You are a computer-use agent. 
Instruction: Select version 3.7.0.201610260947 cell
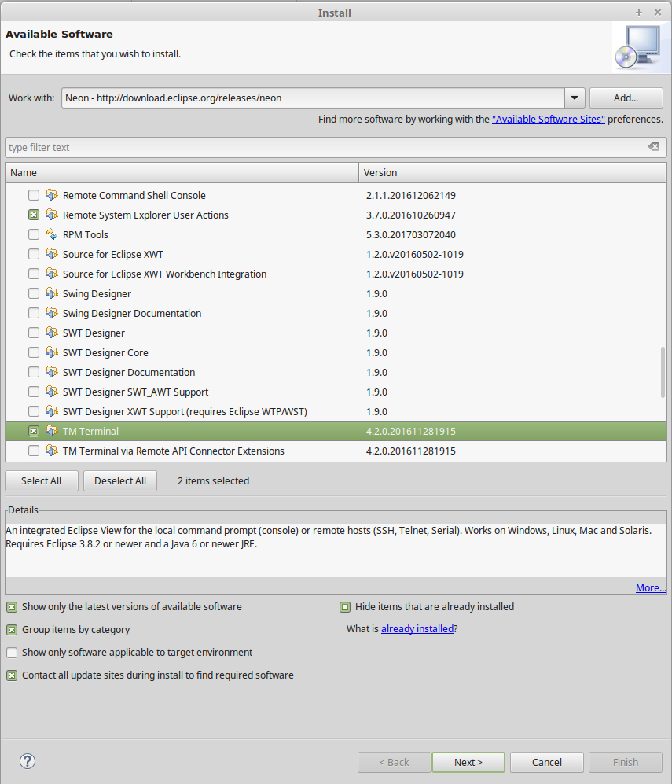(411, 215)
